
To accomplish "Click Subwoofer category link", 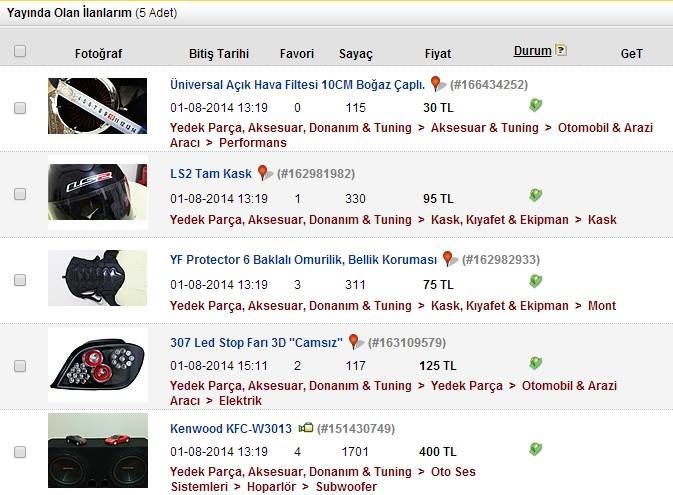I will click(346, 487).
